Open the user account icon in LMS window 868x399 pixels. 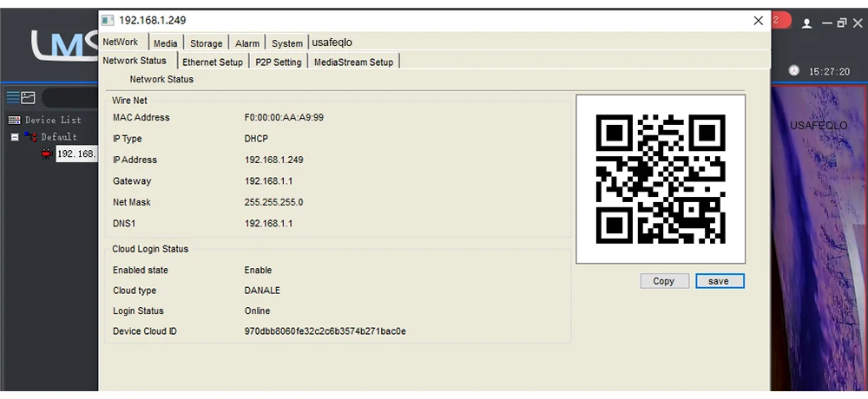[807, 23]
